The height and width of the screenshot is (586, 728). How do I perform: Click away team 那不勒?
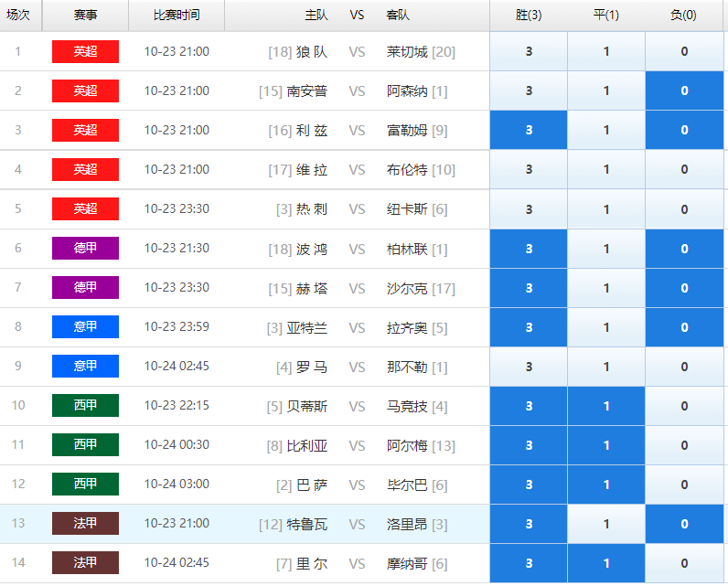click(407, 368)
